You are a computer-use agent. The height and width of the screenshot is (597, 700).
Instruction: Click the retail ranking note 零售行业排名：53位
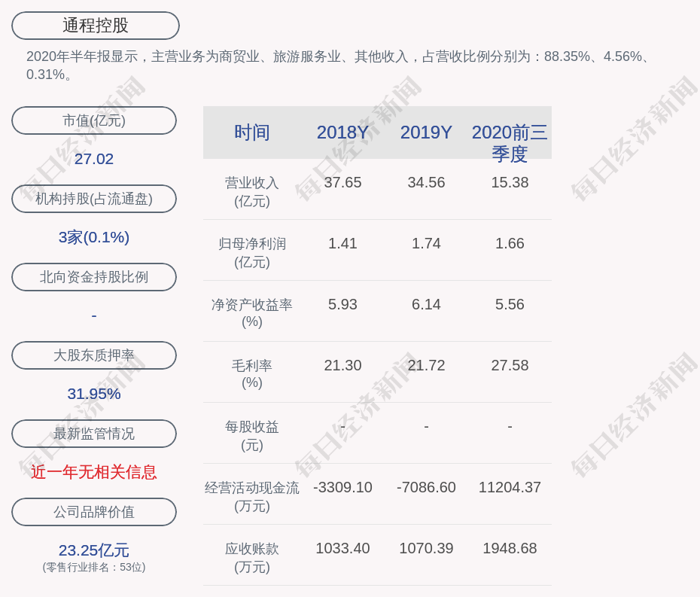point(94,567)
